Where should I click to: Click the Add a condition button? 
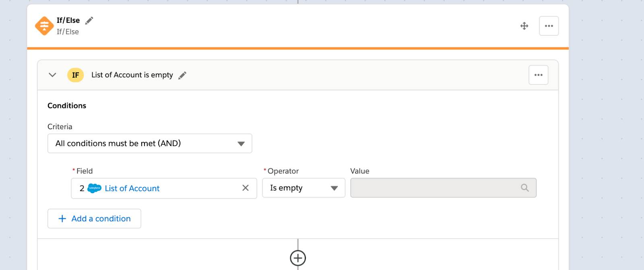[x=94, y=218]
